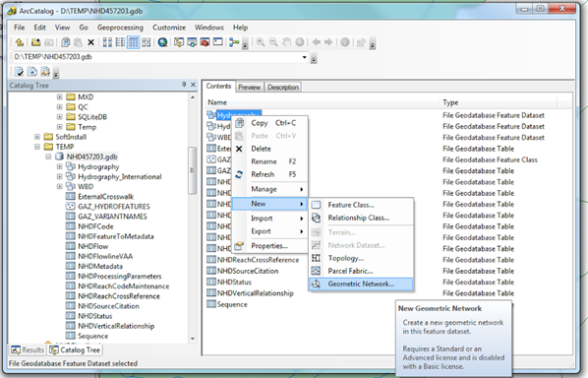Screen dimensions: 588x378
Task: Click the Validate Metadata icon
Action: (20, 71)
